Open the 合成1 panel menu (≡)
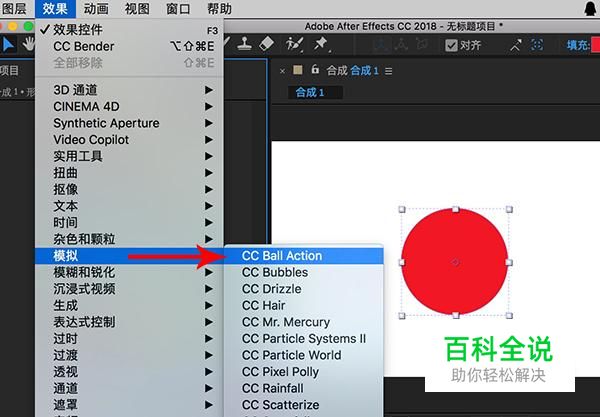The height and width of the screenshot is (417, 600). (x=388, y=71)
